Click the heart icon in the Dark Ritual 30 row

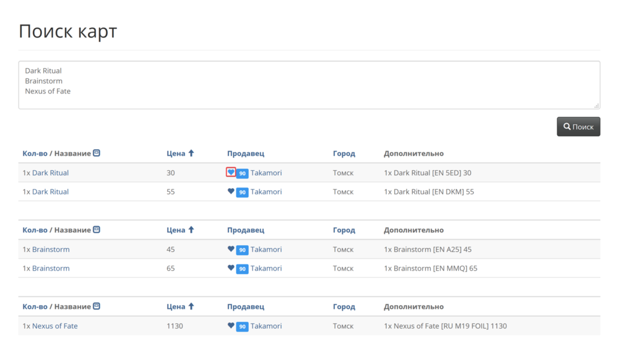[231, 173]
